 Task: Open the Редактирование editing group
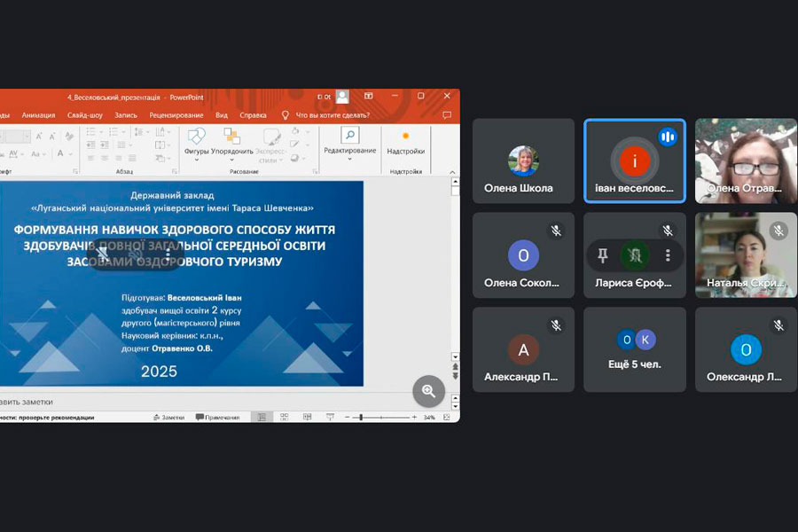[350, 144]
